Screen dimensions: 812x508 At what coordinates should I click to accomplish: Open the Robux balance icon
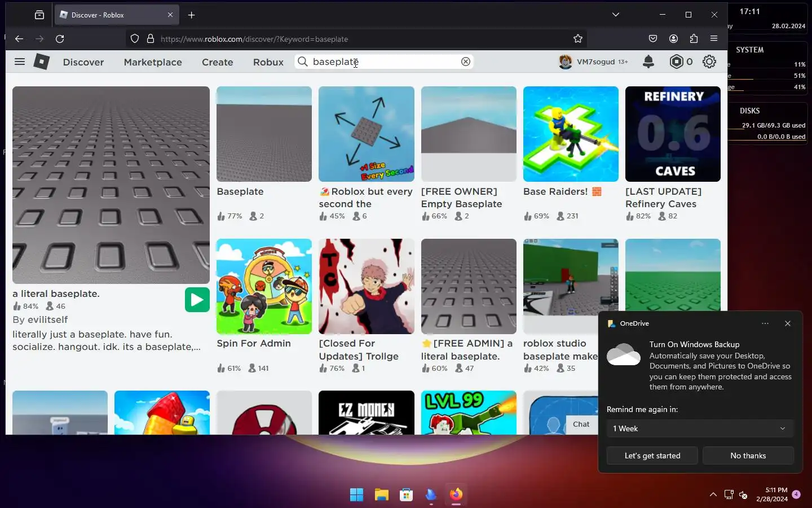coord(676,62)
